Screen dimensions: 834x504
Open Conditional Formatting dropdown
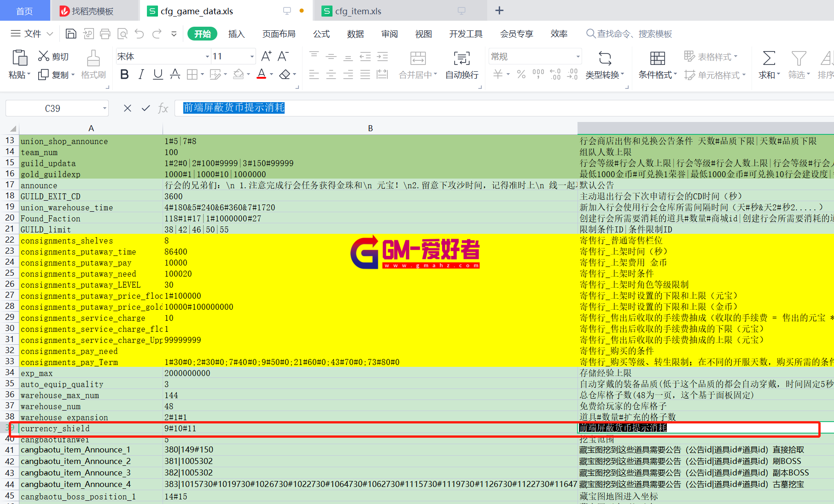658,65
